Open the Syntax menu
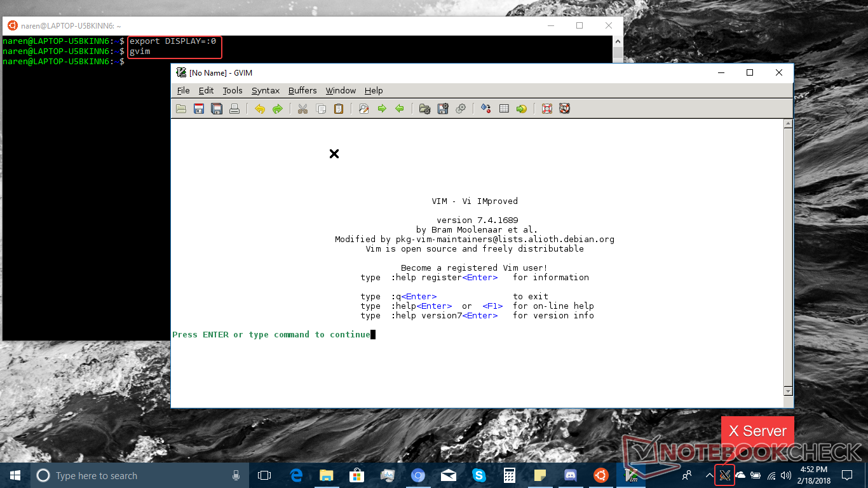This screenshot has height=488, width=868. click(266, 90)
